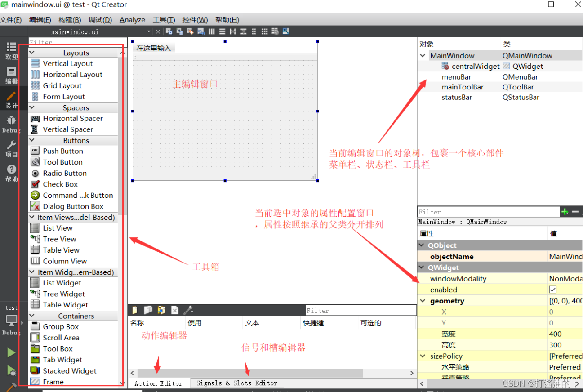Switch to the Signals & Slots Editor tab
The image size is (583, 392).
coord(236,383)
